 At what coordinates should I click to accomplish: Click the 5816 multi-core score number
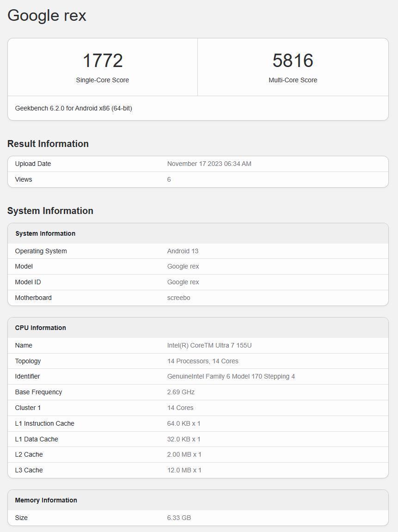(293, 61)
